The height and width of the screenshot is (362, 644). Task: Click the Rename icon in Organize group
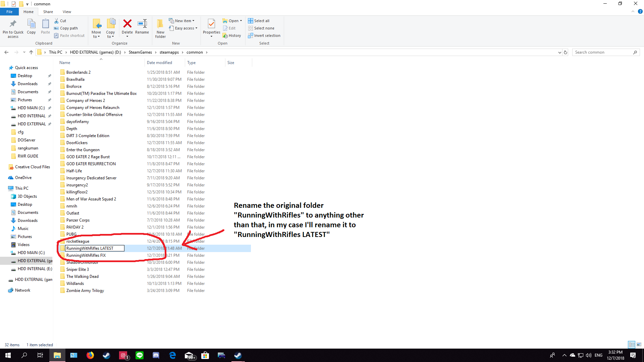coord(142,24)
